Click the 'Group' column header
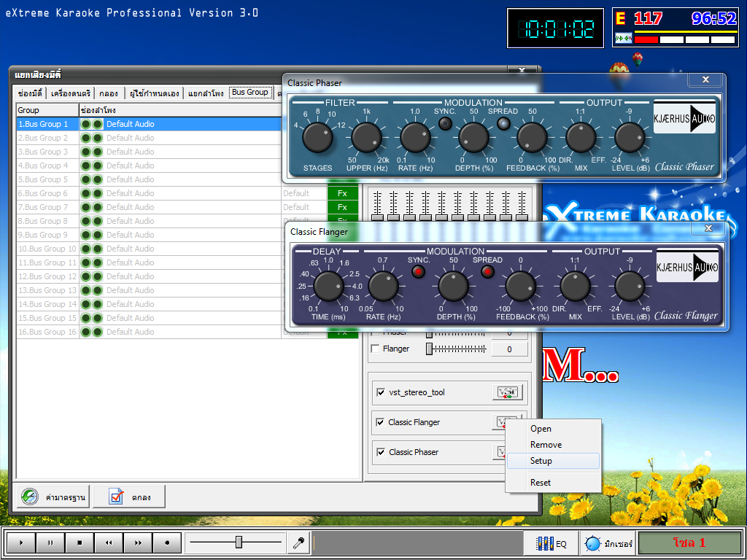This screenshot has width=747, height=560. pyautogui.click(x=47, y=111)
